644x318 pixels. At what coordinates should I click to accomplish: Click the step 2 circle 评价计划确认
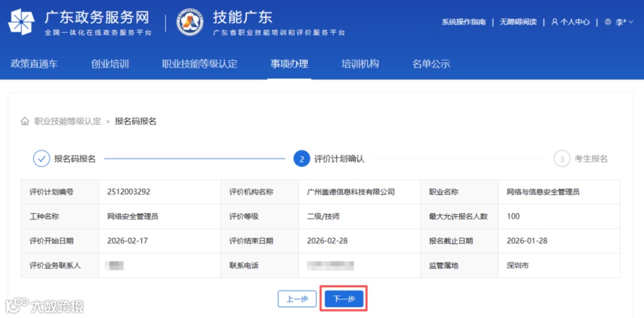[x=302, y=159]
